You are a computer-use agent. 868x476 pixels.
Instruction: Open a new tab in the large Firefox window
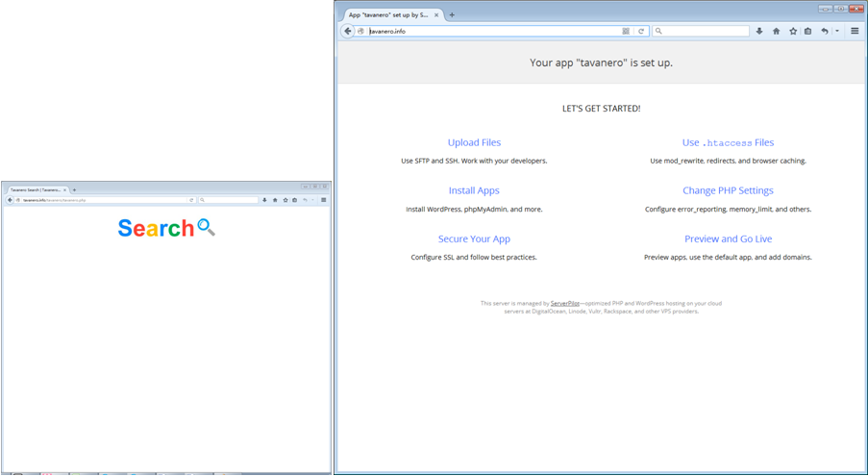[x=452, y=15]
